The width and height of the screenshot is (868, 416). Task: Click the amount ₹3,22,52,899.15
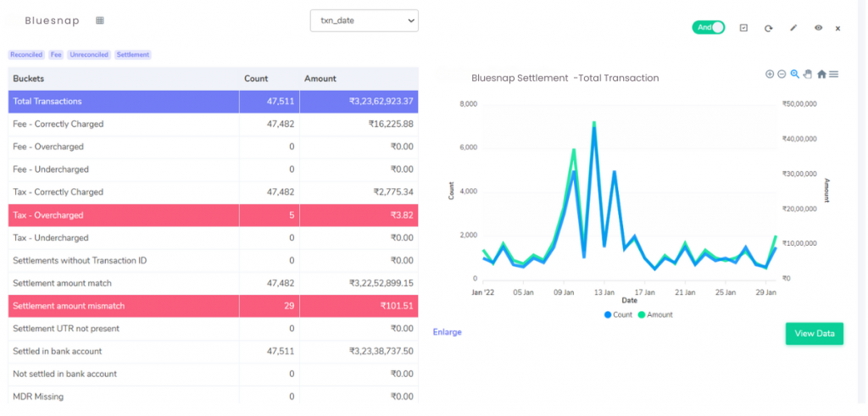coord(381,283)
